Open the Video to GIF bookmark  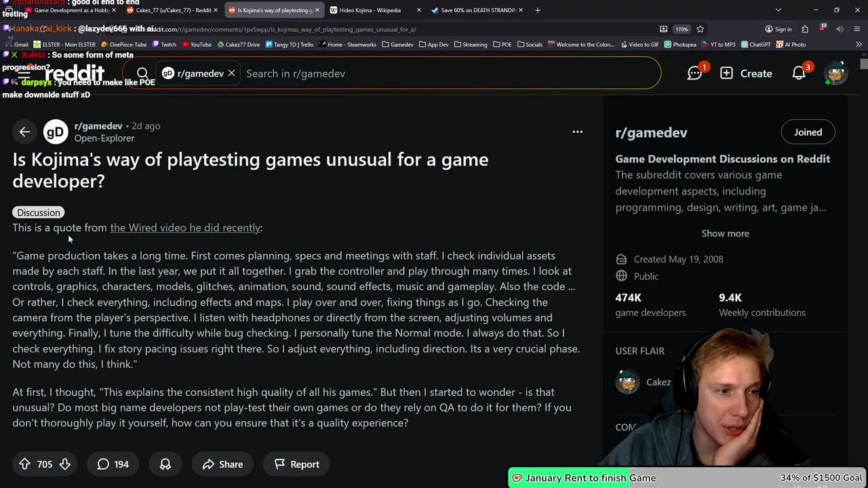(639, 45)
